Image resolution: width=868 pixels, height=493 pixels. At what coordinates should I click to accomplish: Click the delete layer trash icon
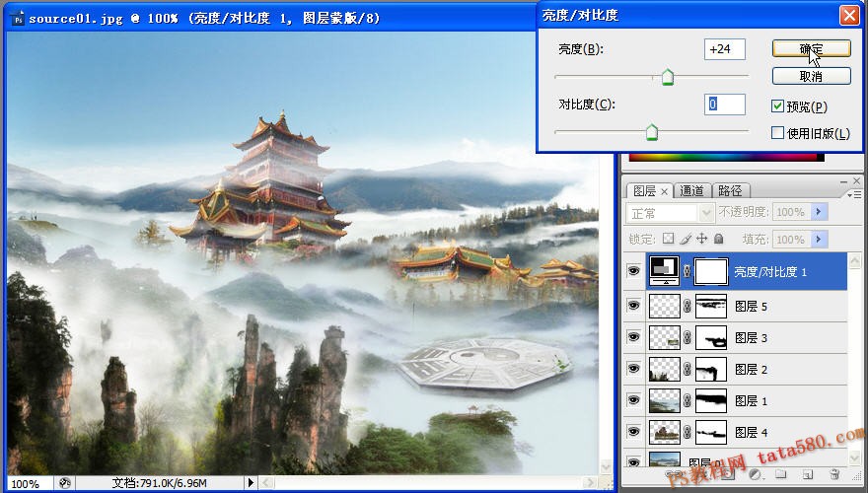click(834, 474)
